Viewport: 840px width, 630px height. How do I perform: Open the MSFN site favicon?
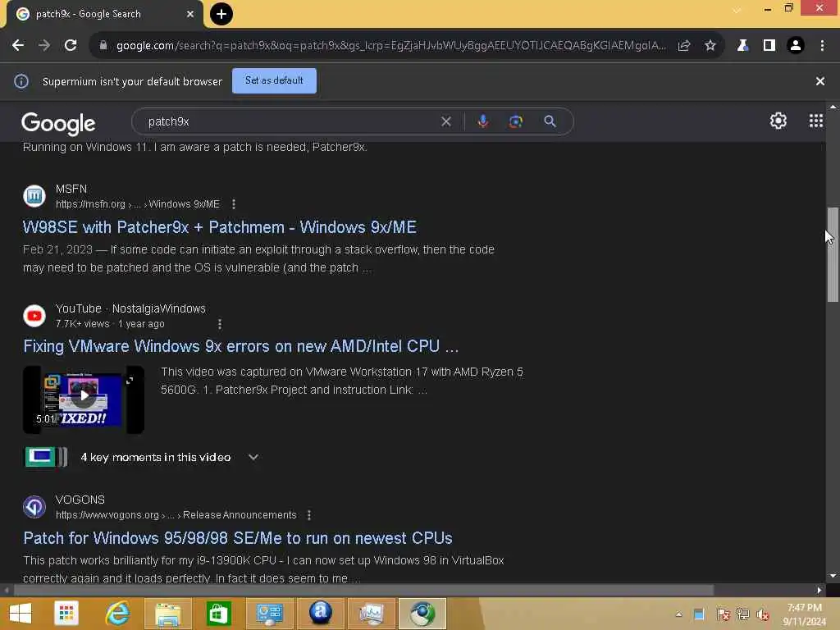tap(34, 196)
